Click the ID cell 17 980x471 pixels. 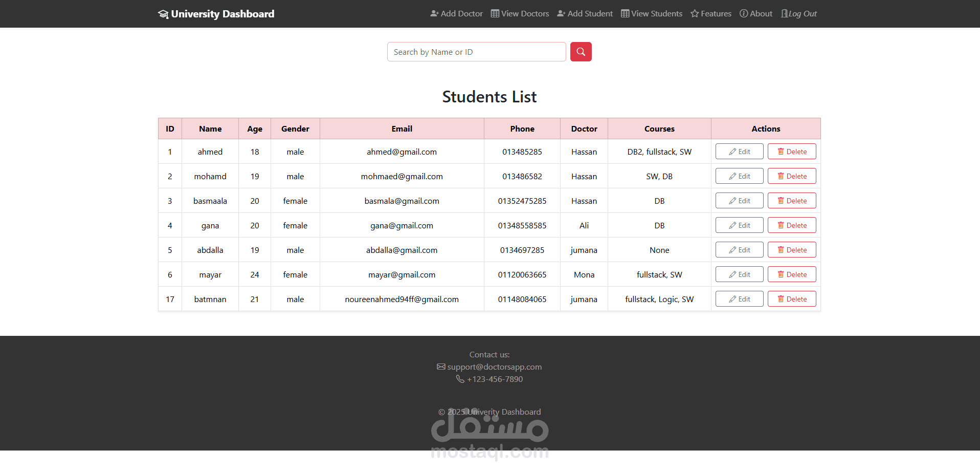coord(170,299)
